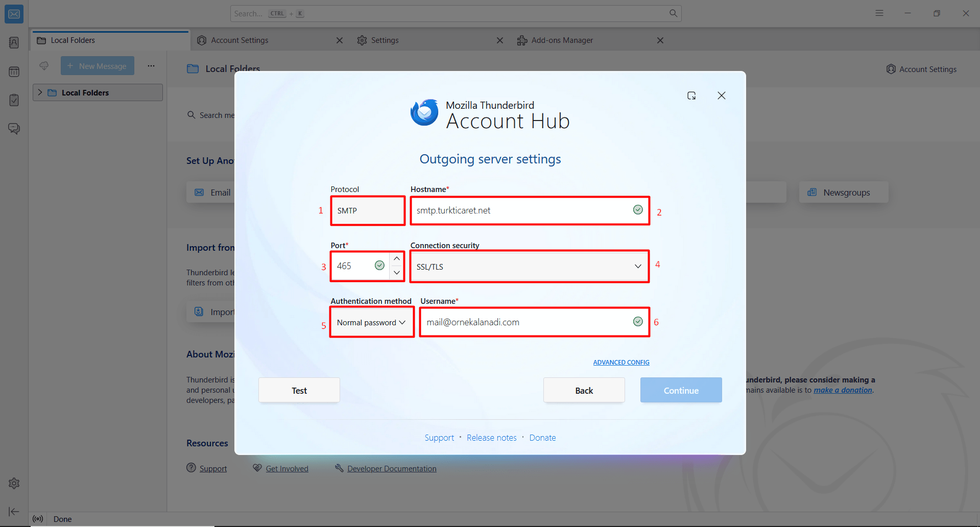Click the Hostname input field
The image size is (980, 527).
521,210
